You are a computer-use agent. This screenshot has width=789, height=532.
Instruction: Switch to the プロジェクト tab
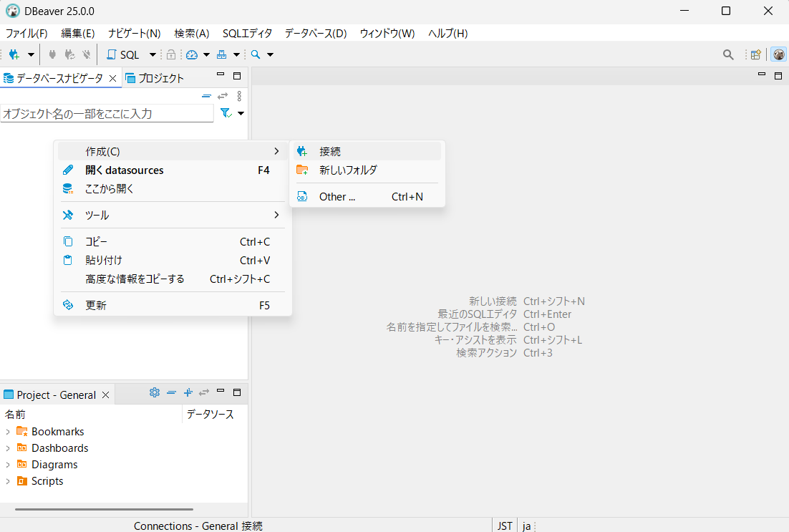(x=155, y=78)
